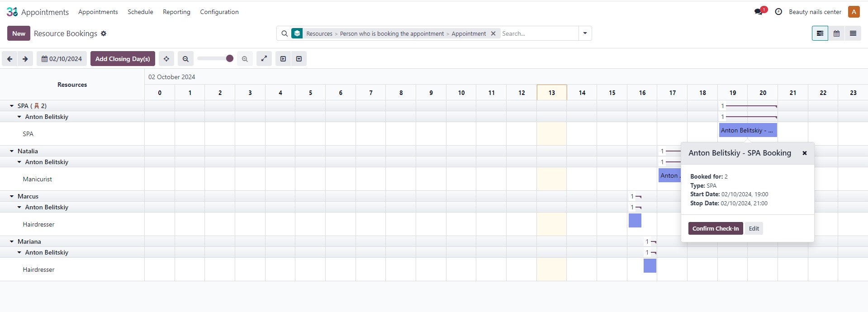Click Edit in booking popover
This screenshot has width=868, height=312.
point(754,228)
